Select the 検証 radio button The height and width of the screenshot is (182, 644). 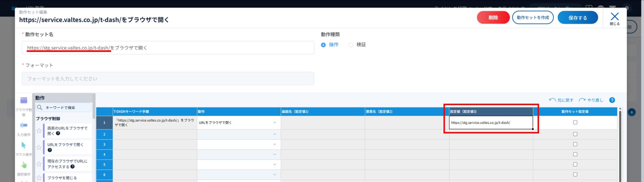351,45
